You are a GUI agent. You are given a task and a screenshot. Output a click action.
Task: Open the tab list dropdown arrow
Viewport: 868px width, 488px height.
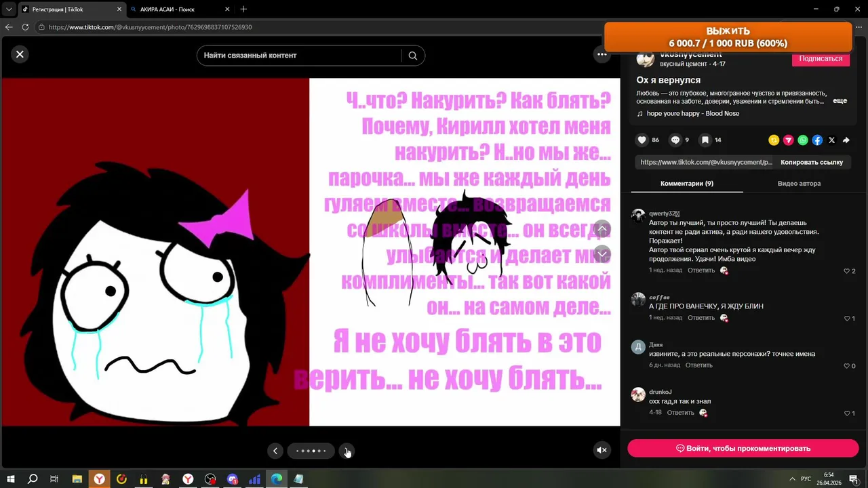coord(9,9)
